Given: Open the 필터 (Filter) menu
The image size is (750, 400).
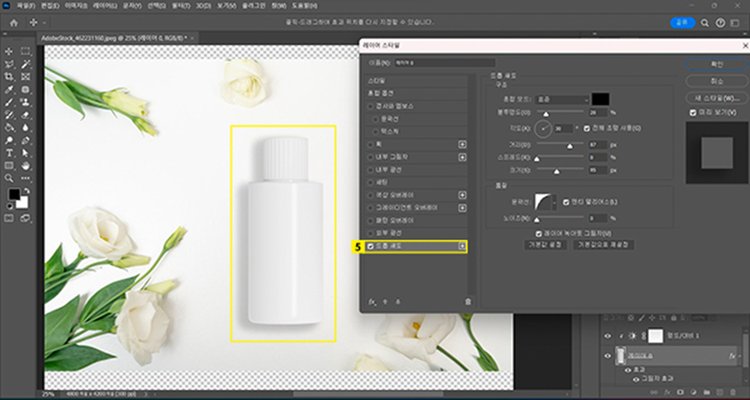Looking at the screenshot, I should click(180, 5).
